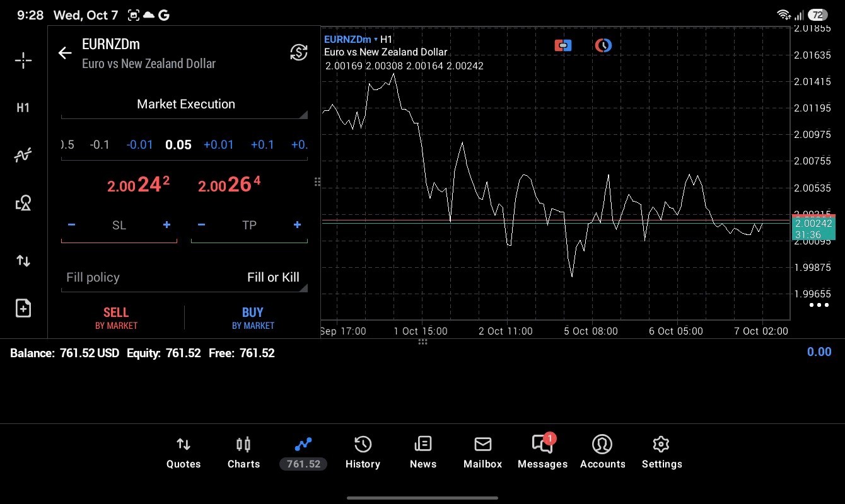Tap the vertical panel divider handle
The width and height of the screenshot is (845, 504).
point(317,182)
